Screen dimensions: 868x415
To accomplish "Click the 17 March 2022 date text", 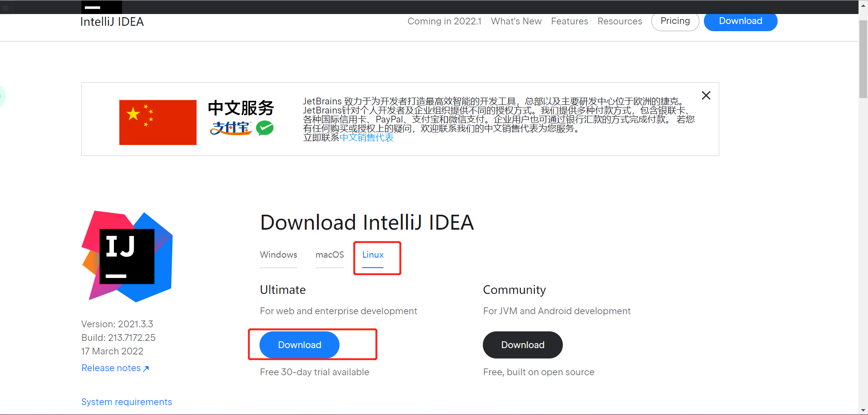I will (112, 351).
